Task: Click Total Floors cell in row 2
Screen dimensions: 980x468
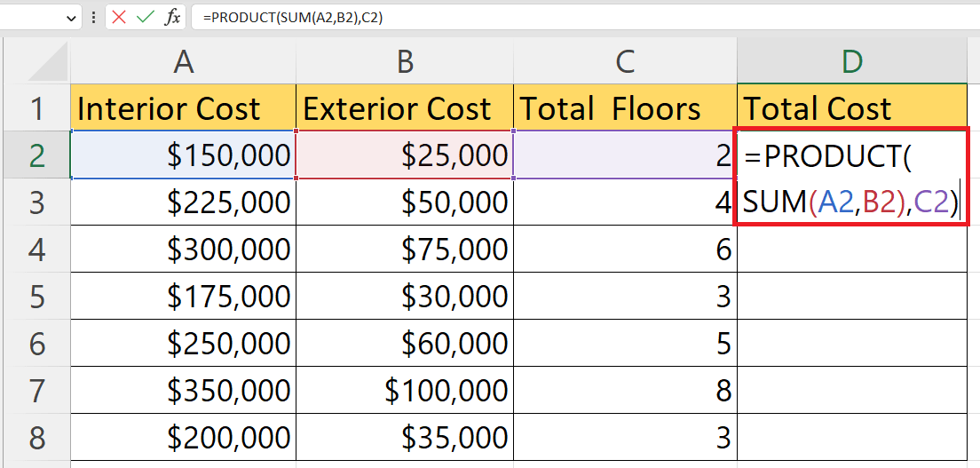Action: point(625,155)
